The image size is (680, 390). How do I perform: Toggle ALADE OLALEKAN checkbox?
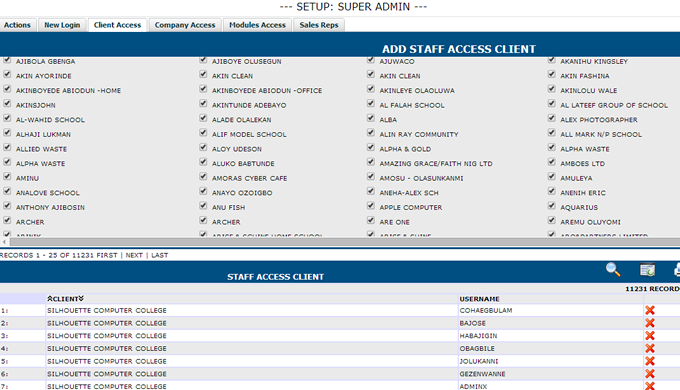(203, 118)
